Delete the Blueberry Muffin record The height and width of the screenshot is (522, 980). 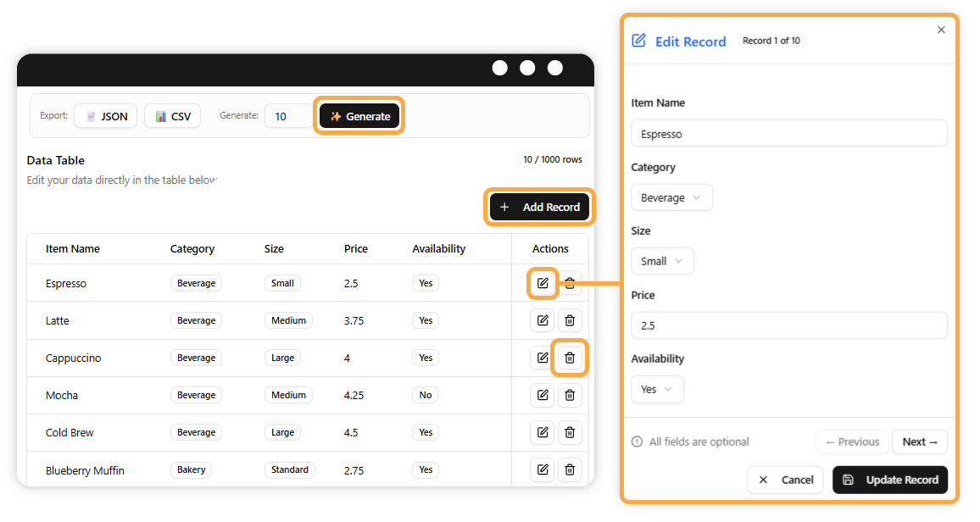click(570, 469)
